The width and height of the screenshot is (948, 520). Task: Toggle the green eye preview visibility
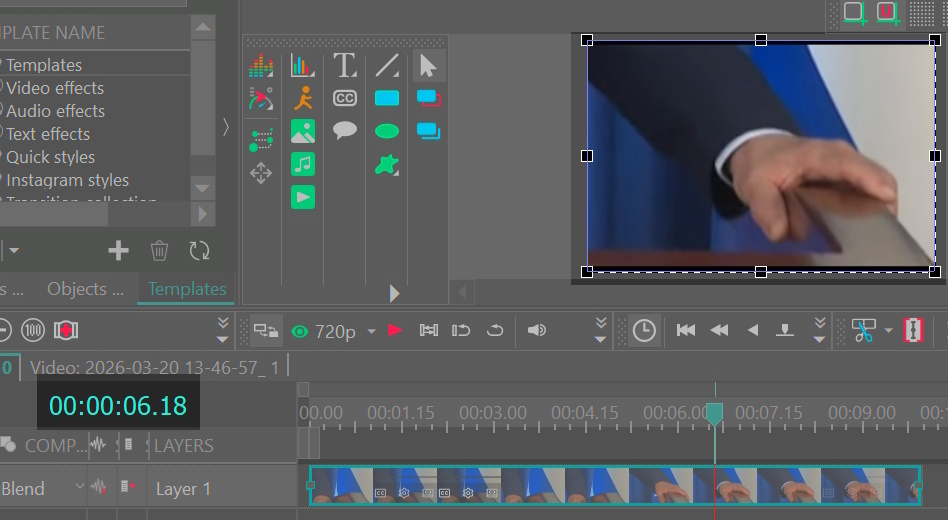click(x=299, y=331)
